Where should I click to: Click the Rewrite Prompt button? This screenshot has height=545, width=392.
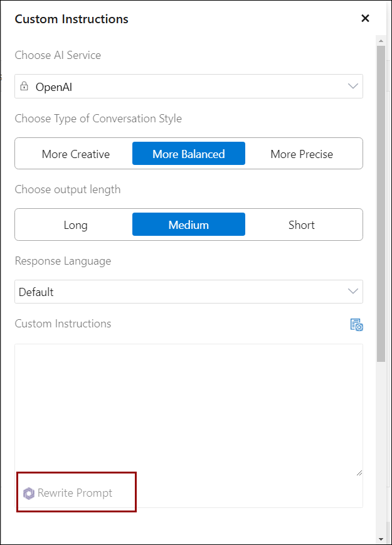(x=68, y=493)
